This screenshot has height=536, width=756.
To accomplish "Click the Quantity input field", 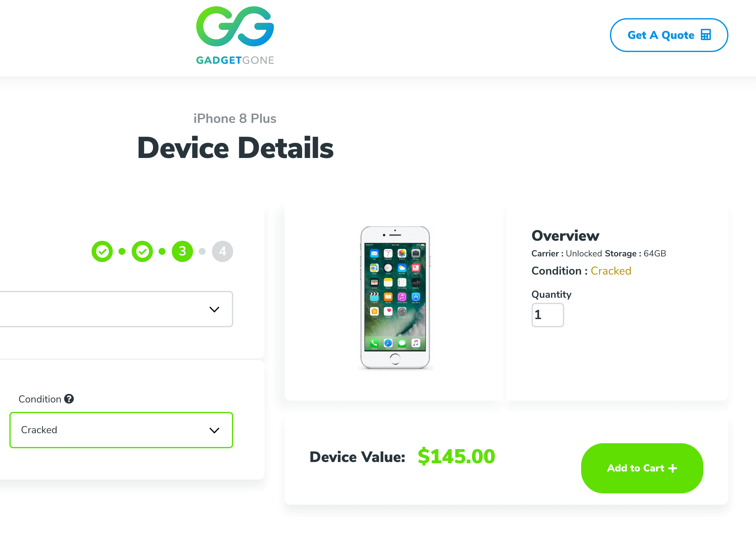I will point(548,315).
